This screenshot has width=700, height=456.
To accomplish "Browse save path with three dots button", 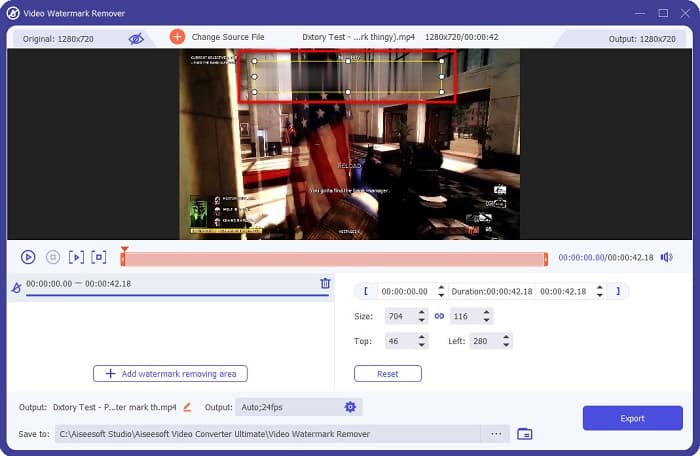I will pos(496,434).
